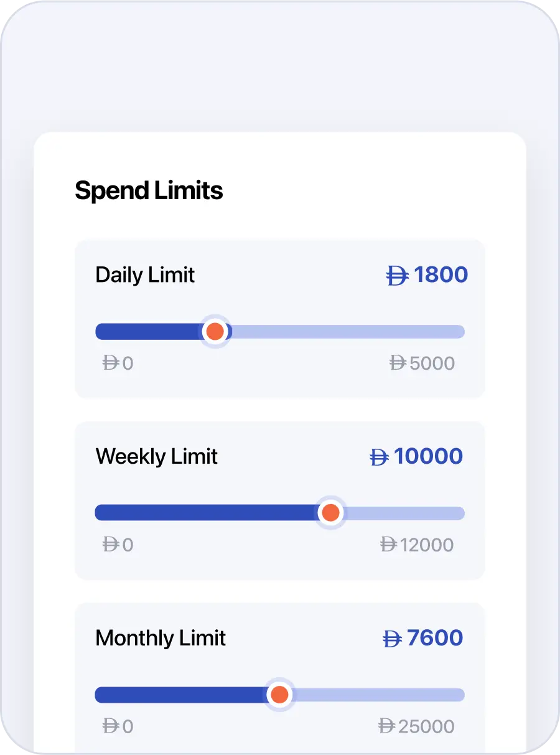Select the Daily Limit value 1800
The width and height of the screenshot is (560, 755).
click(x=441, y=274)
